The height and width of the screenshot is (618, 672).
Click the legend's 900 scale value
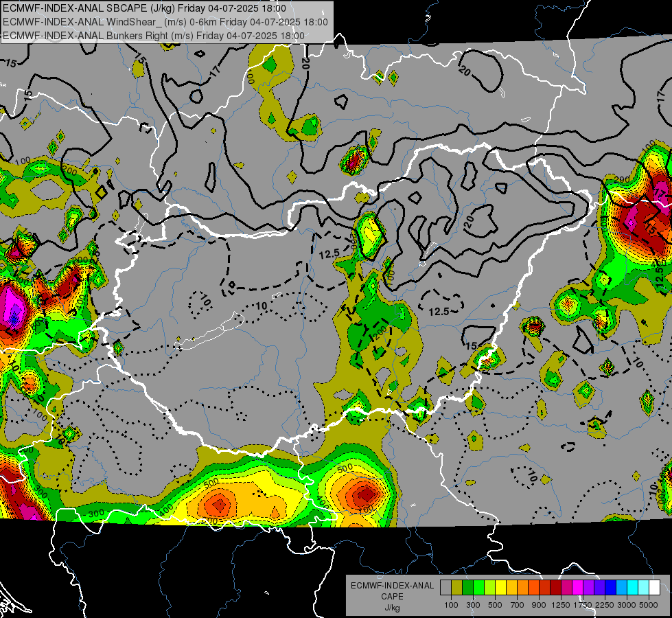click(x=539, y=605)
